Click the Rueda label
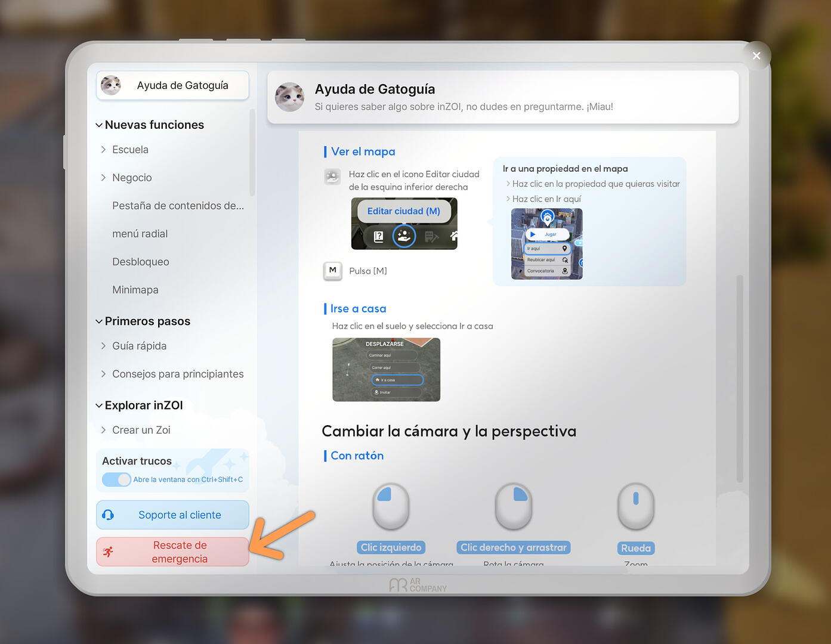Viewport: 831px width, 644px height. [636, 548]
